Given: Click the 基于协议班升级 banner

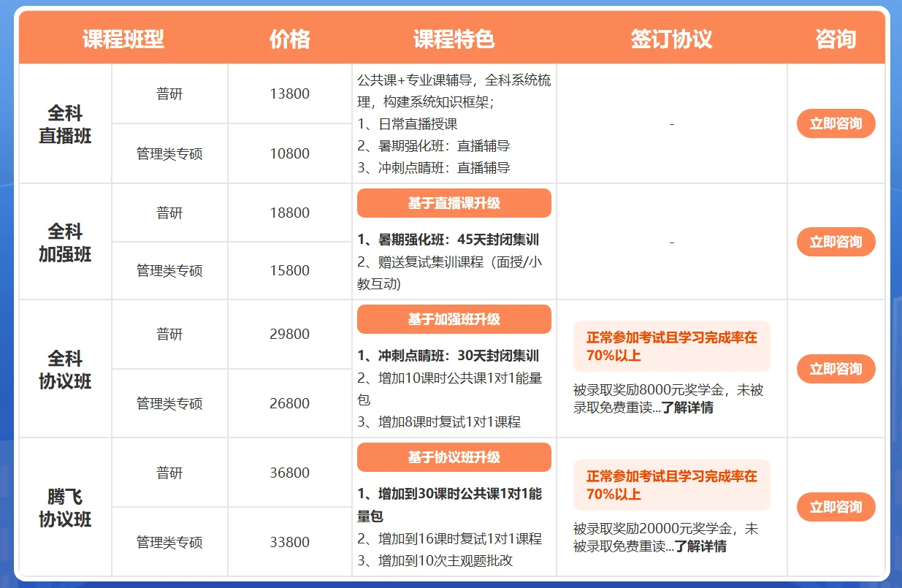Looking at the screenshot, I should pyautogui.click(x=454, y=457).
